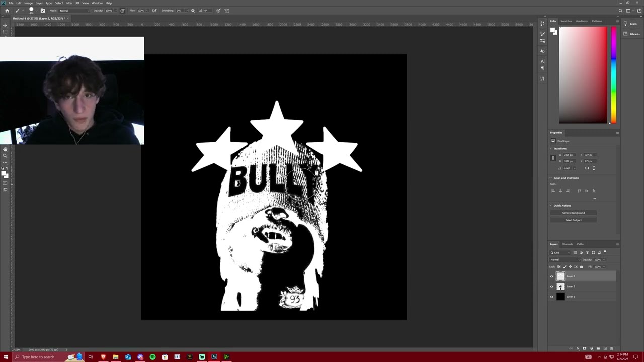Open the brush Mode dropdown
The width and height of the screenshot is (644, 362).
coord(74,10)
